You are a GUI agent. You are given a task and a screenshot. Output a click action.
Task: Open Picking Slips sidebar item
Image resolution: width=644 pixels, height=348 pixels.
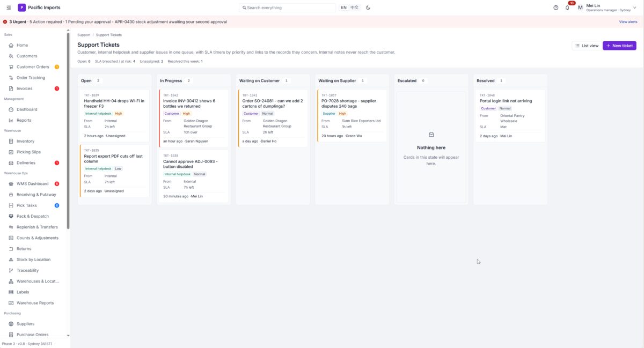[x=34, y=152]
